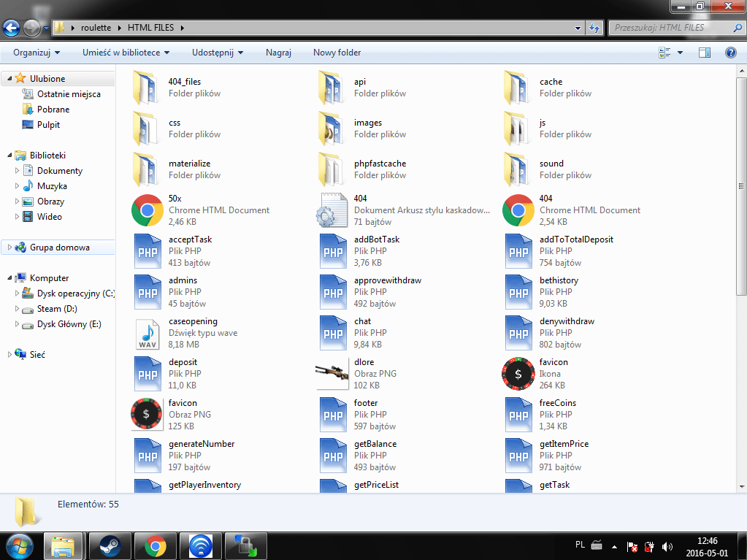Click the help question mark icon

pos(730,53)
